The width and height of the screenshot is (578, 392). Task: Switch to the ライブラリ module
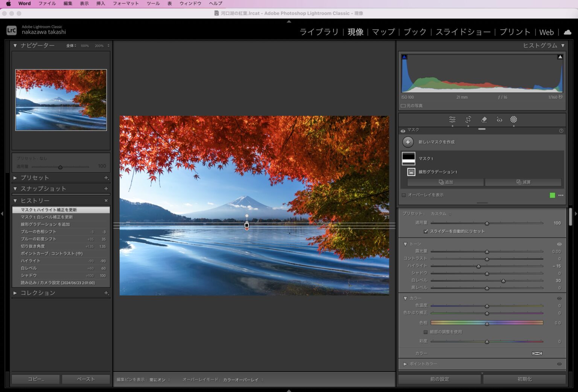tap(319, 32)
